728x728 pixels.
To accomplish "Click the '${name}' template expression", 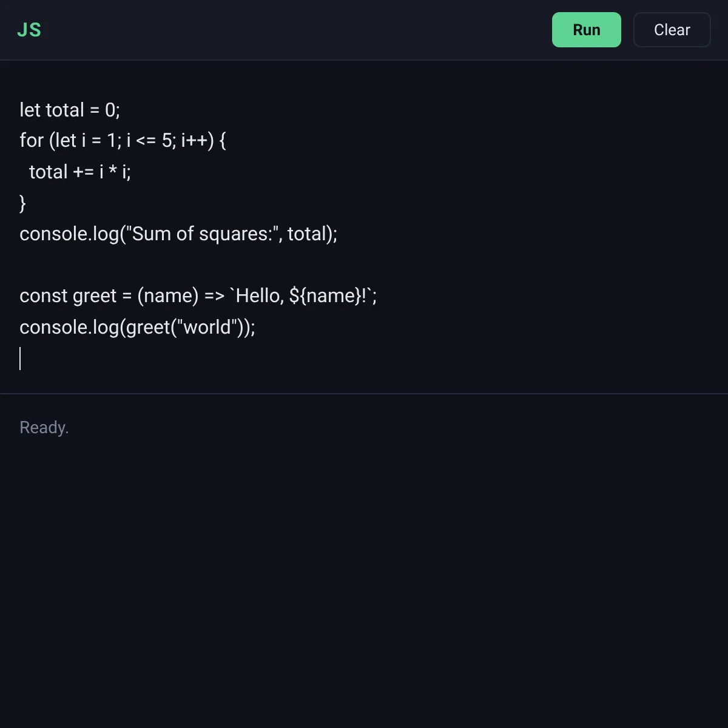I will [326, 295].
